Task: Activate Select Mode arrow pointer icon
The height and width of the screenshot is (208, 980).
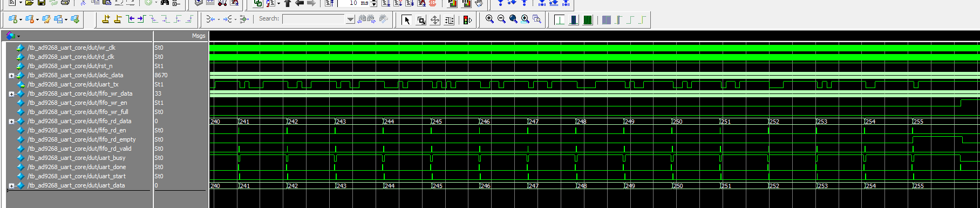Action: [x=407, y=20]
